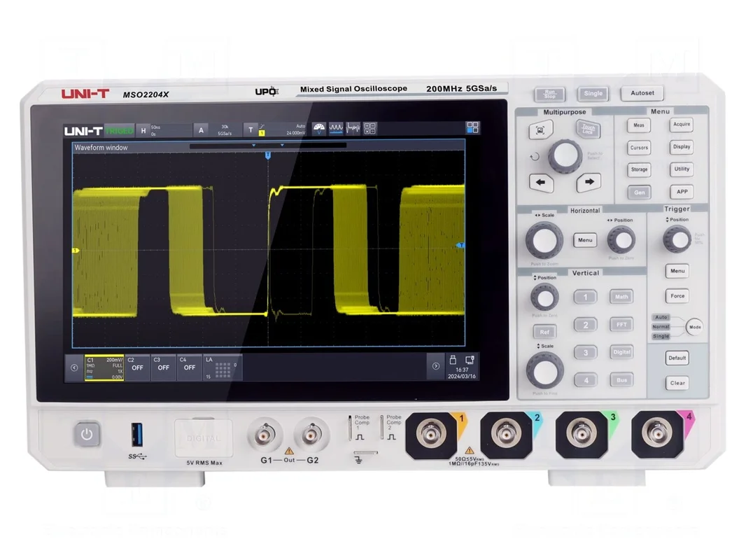
Task: Push the power button
Action: tap(87, 434)
